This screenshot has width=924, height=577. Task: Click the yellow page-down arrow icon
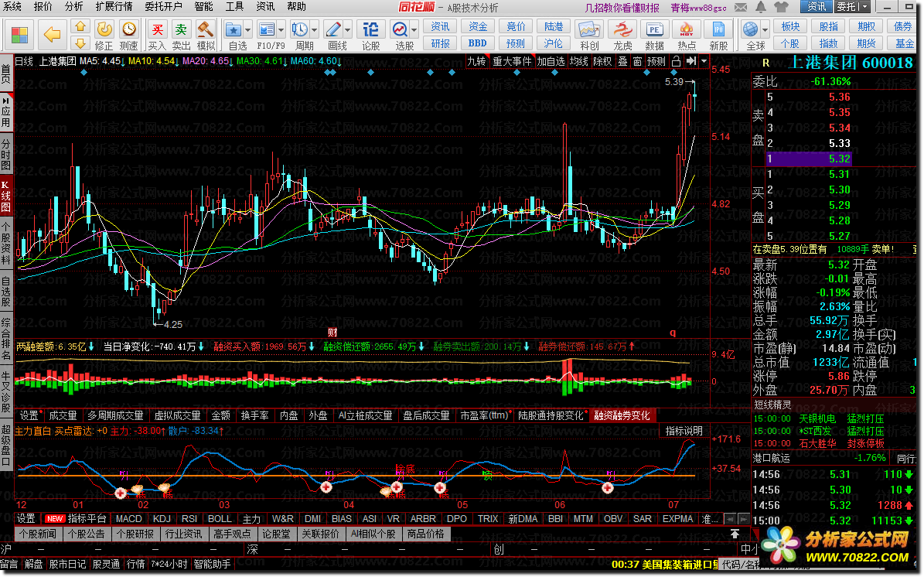tap(80, 43)
